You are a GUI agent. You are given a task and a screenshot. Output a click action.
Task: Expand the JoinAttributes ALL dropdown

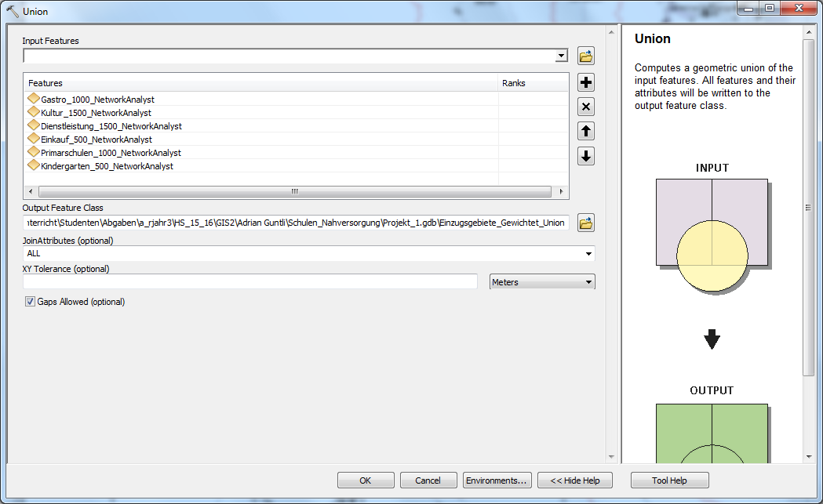point(588,254)
